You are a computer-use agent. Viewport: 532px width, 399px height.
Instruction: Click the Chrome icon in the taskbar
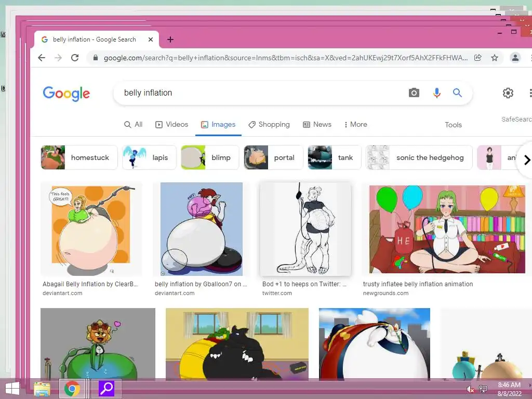pyautogui.click(x=72, y=389)
